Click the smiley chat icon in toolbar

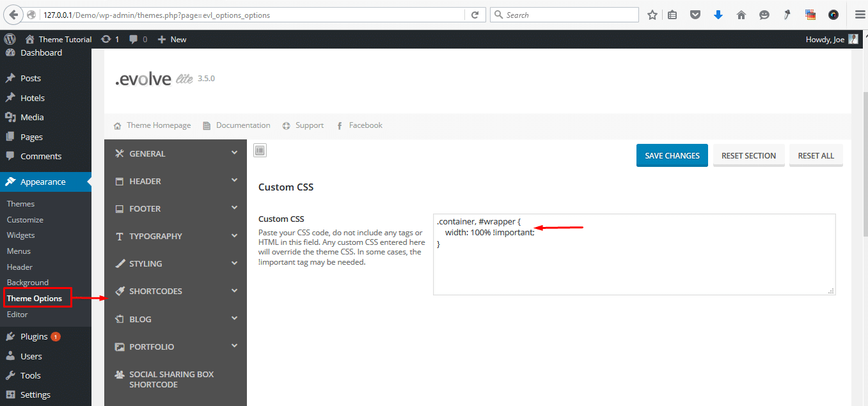point(764,15)
